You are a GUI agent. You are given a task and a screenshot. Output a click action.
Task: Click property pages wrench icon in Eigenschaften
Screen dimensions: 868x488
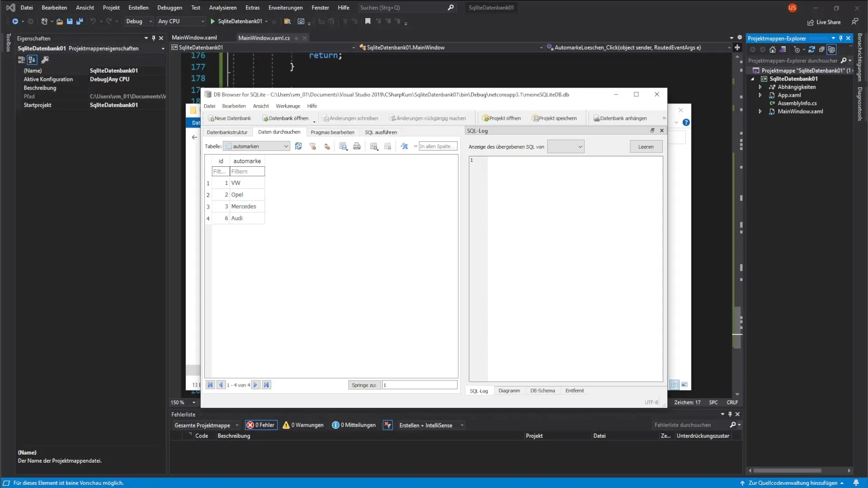click(45, 60)
